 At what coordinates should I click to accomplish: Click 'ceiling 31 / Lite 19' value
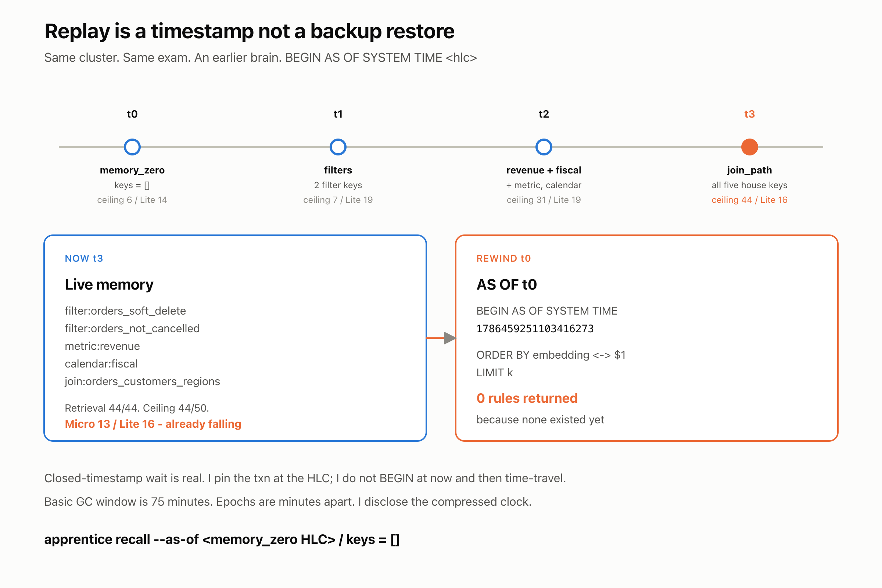tap(544, 200)
